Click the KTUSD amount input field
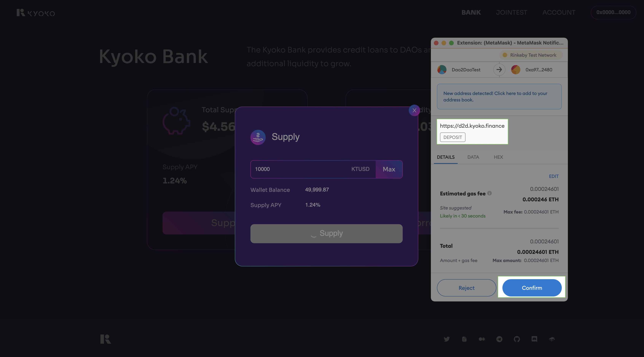Image resolution: width=644 pixels, height=357 pixels. (313, 169)
